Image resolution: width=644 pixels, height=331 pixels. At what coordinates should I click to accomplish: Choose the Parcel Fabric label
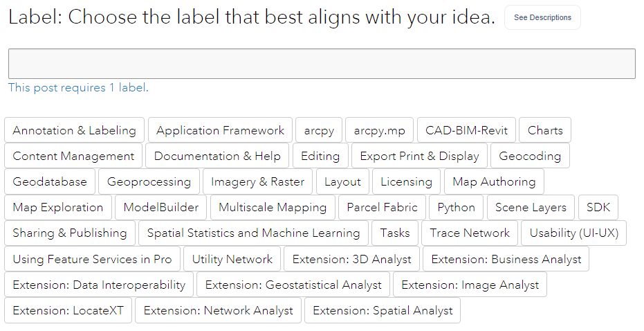[x=382, y=207]
